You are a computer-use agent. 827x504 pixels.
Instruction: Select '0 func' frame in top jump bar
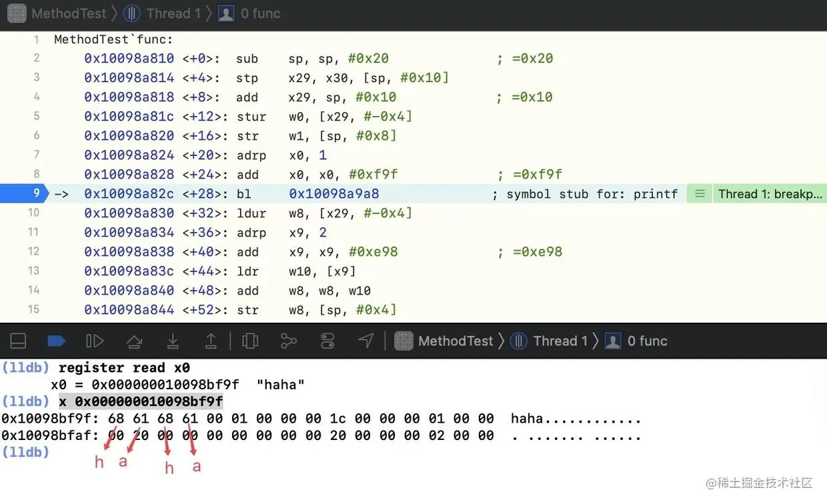(x=260, y=13)
